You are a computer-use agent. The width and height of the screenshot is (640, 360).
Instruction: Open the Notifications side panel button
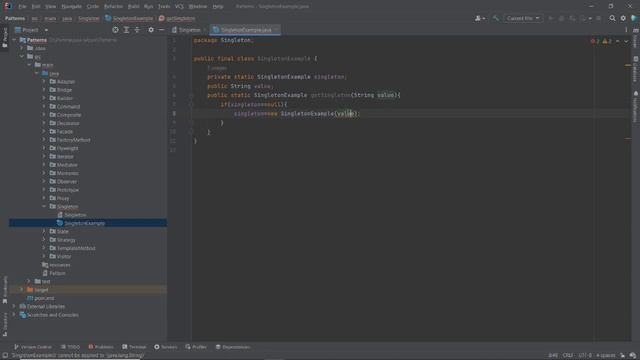636,106
